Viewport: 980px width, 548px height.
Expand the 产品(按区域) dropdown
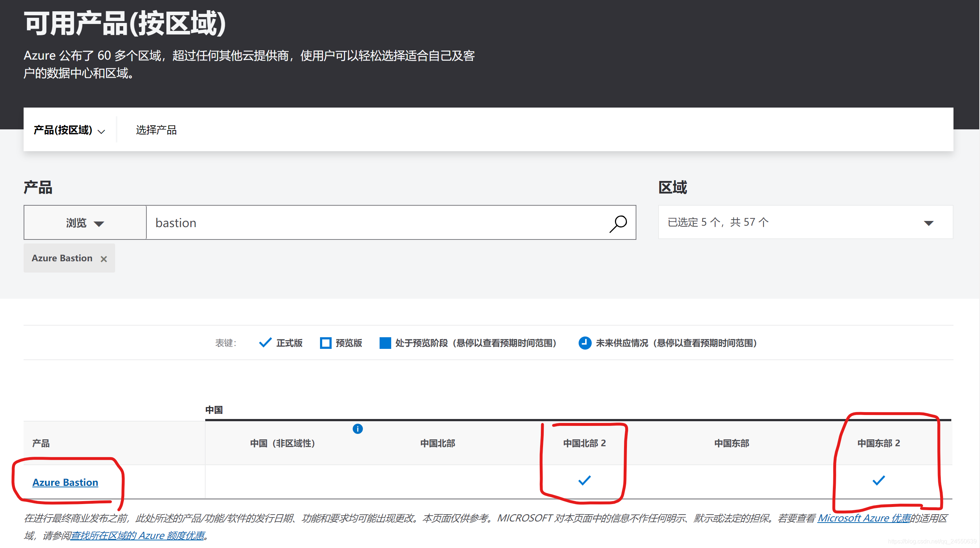point(69,130)
